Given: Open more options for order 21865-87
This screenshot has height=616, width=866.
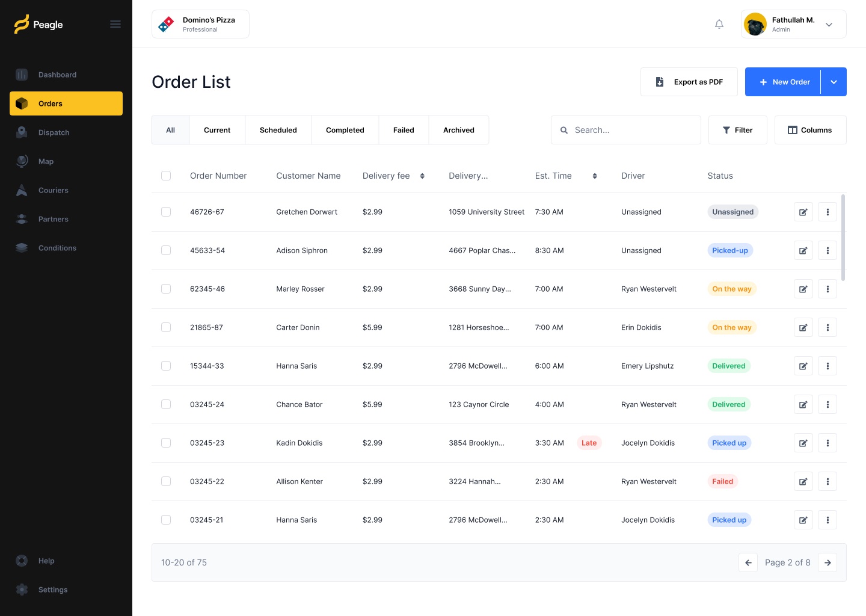Looking at the screenshot, I should click(x=828, y=327).
